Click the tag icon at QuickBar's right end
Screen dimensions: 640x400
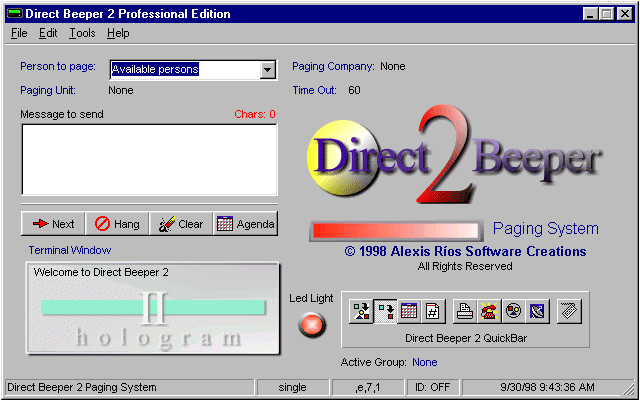pyautogui.click(x=568, y=311)
